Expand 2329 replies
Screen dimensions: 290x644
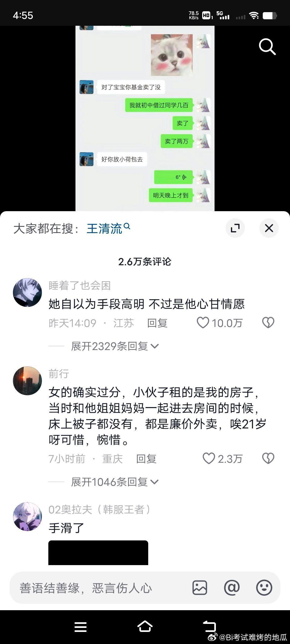115,346
